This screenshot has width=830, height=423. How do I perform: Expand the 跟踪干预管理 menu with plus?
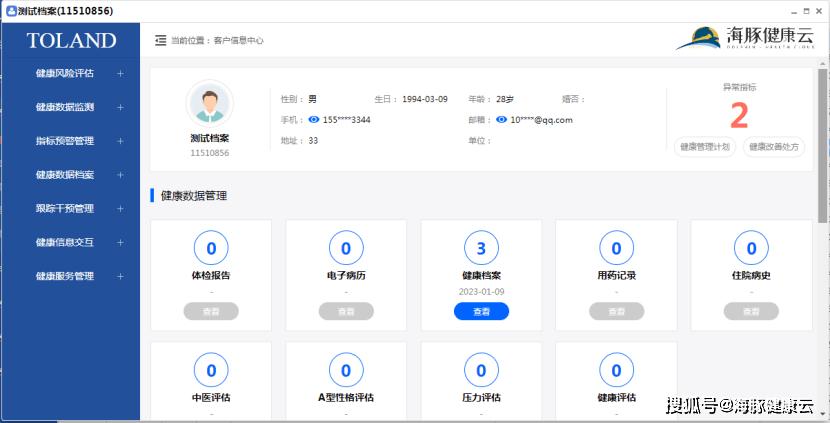click(120, 209)
